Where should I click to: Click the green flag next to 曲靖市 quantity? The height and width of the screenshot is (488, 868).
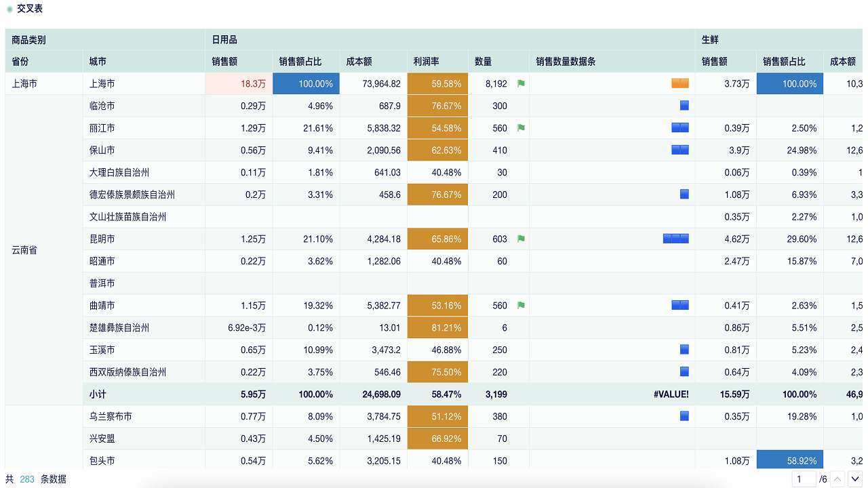pos(519,305)
